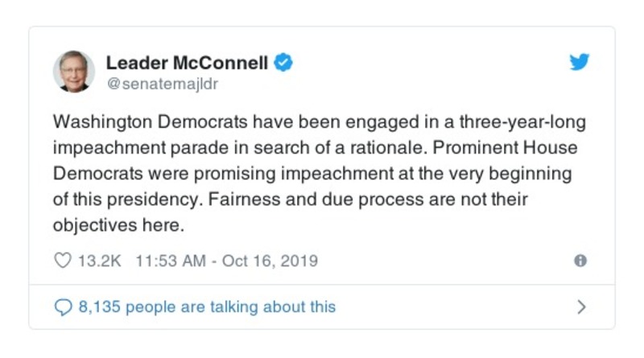Image resolution: width=644 pixels, height=358 pixels.
Task: Open the tweet info icon
Action: click(x=580, y=261)
